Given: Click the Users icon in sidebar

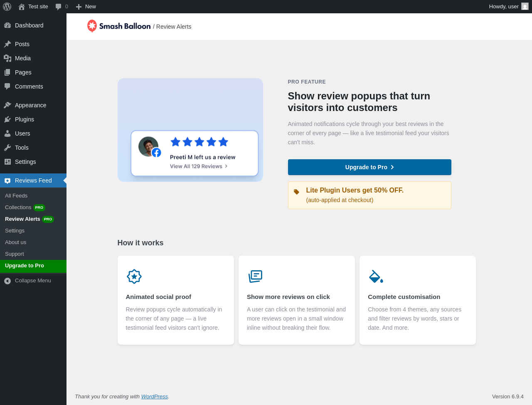Looking at the screenshot, I should (7, 133).
